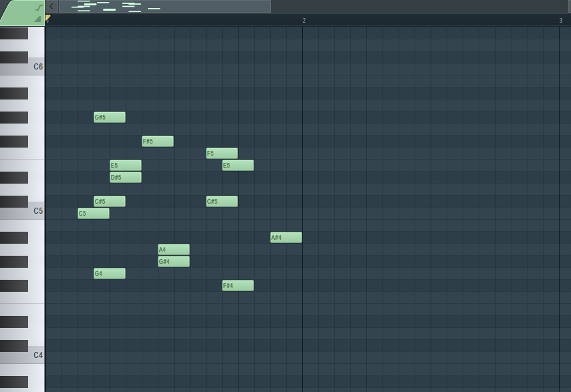Click the D#5 note below E5
This screenshot has height=392, width=571.
(126, 177)
